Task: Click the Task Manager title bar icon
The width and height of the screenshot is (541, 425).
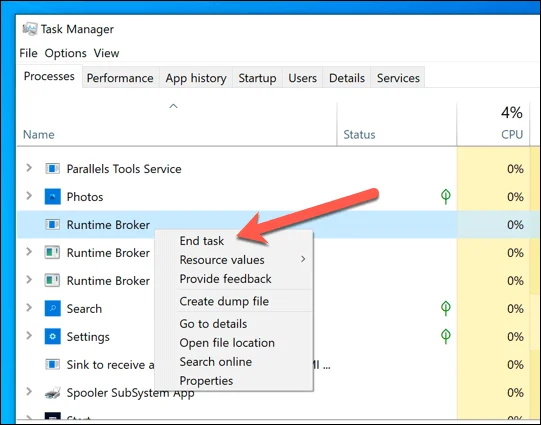Action: pos(30,29)
